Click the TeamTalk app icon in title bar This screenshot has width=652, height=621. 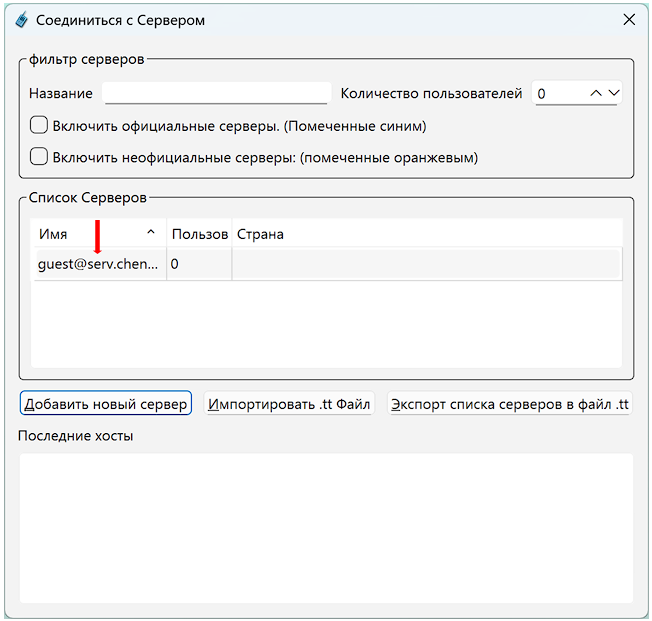[x=22, y=20]
